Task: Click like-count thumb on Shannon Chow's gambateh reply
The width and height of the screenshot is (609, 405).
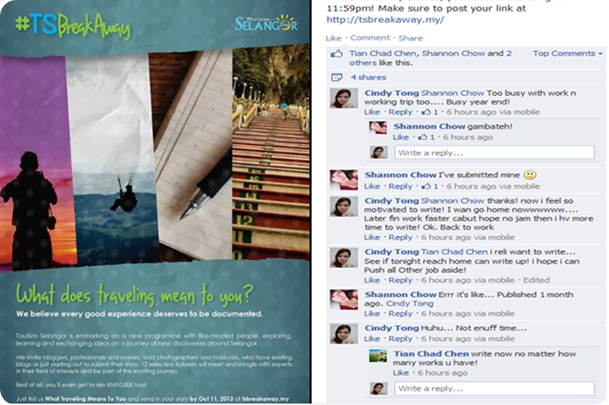Action: point(423,137)
